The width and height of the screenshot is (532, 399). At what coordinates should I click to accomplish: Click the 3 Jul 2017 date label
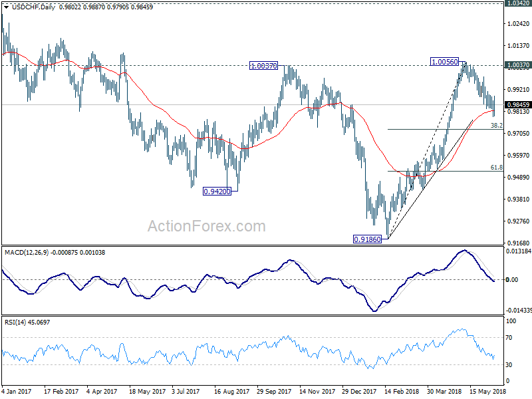[186, 391]
